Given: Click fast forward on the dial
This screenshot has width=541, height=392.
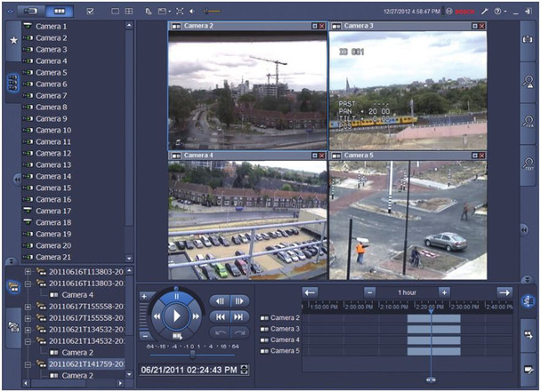Looking at the screenshot, I should [196, 316].
